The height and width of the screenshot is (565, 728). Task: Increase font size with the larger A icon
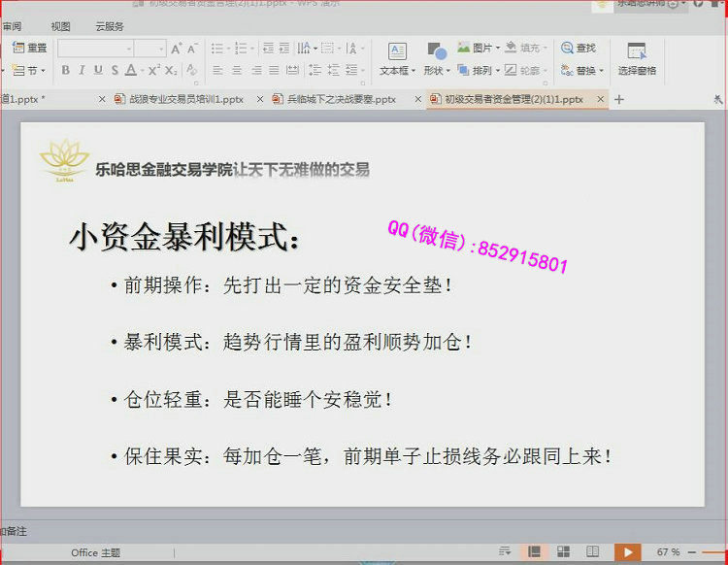tap(176, 49)
